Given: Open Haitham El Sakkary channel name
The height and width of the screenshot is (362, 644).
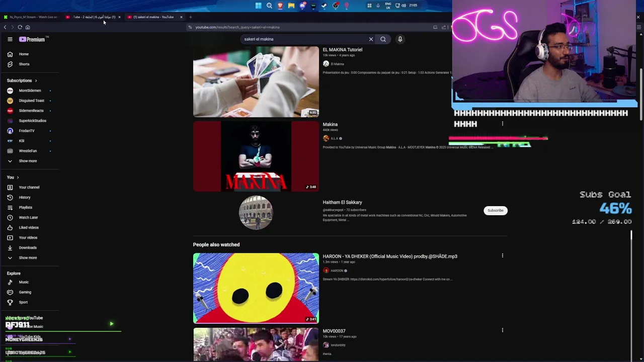Looking at the screenshot, I should click(x=342, y=202).
